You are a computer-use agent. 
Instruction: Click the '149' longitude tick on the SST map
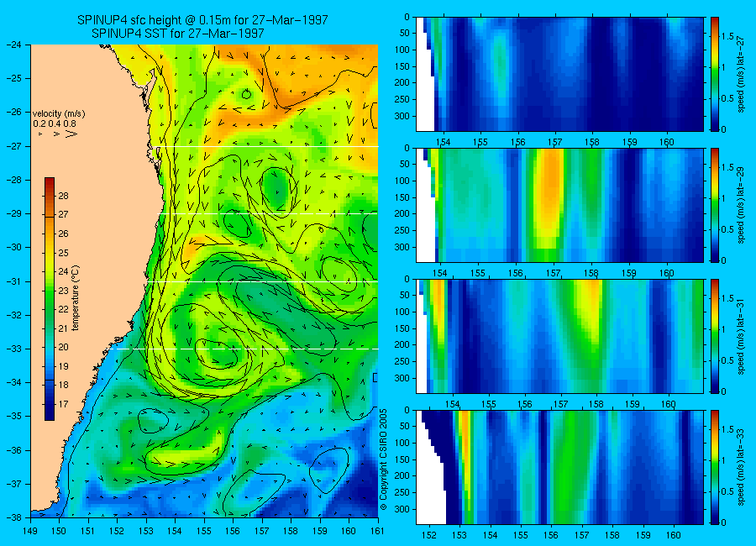(x=30, y=531)
